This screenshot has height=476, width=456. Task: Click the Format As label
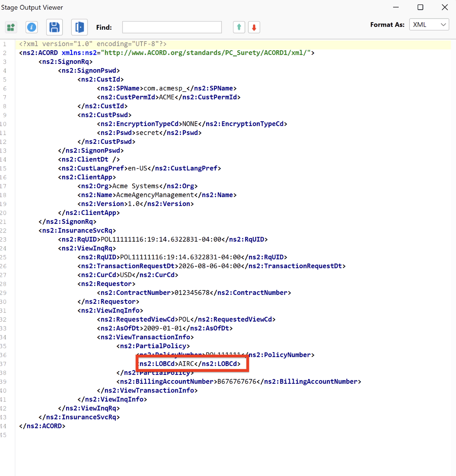(387, 25)
